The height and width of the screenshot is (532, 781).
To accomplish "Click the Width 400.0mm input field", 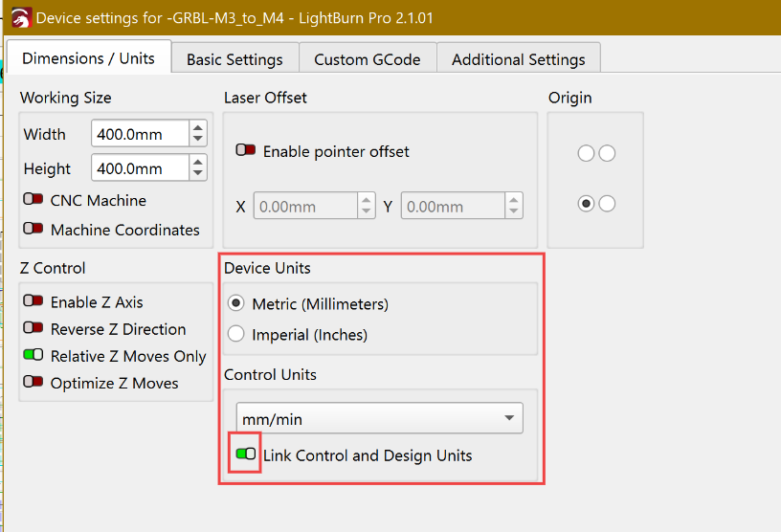I will click(140, 134).
